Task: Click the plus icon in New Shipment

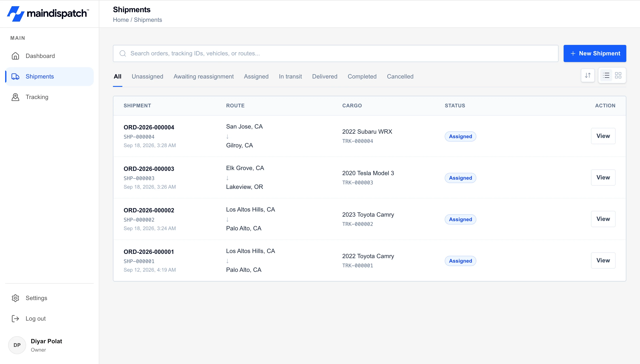Action: (573, 53)
